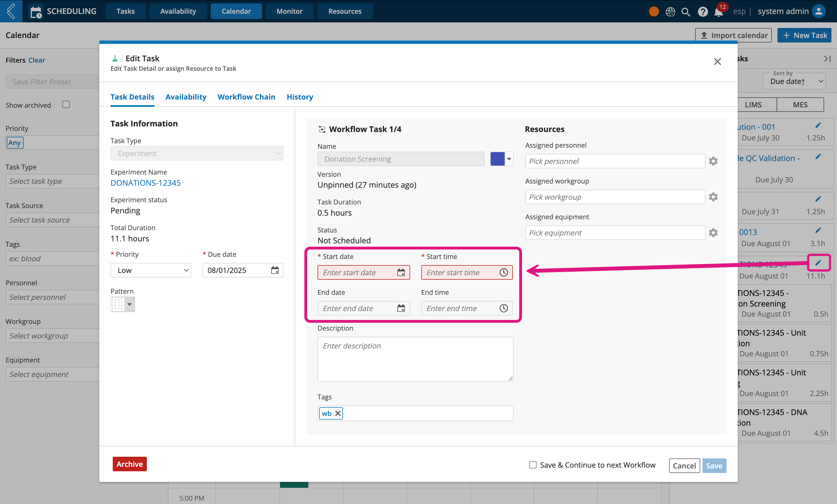Screen dimensions: 837x504
Task: Open the Task Type Experiment dropdown
Action: click(x=197, y=154)
